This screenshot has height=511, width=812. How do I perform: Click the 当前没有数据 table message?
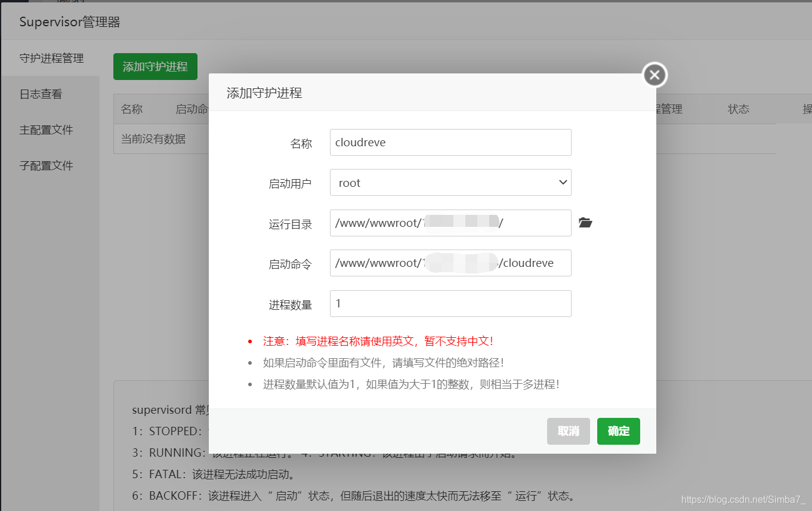pos(153,139)
